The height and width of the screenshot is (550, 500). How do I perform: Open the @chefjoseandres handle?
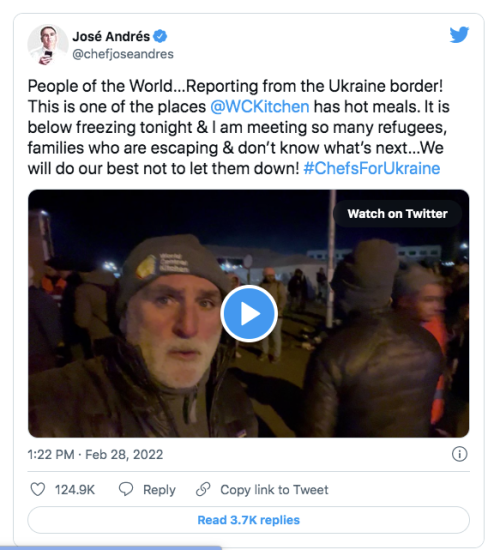(123, 54)
